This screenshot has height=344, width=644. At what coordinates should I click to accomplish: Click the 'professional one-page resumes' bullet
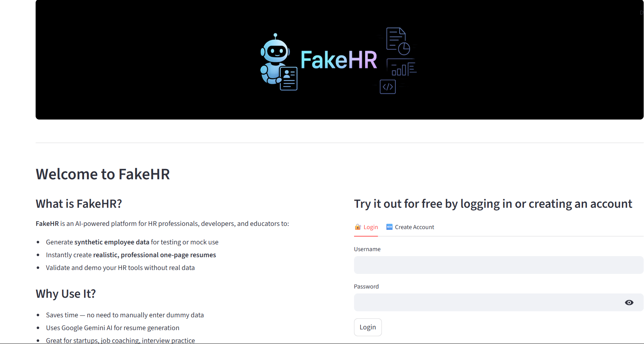[x=131, y=255]
